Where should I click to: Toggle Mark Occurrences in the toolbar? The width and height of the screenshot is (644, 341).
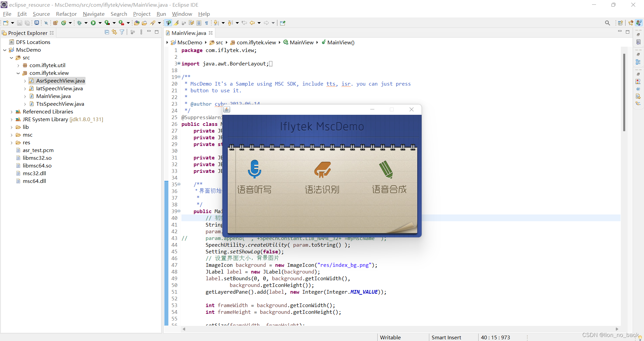click(x=168, y=23)
